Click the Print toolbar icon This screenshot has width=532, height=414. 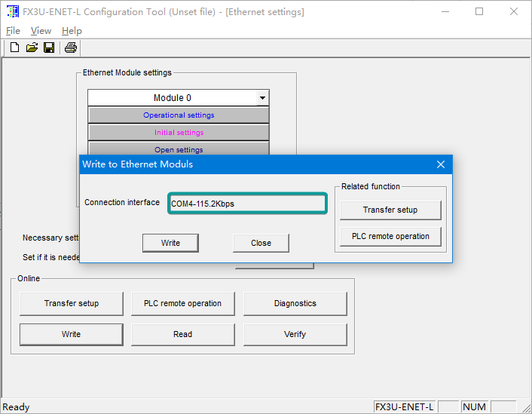click(70, 48)
